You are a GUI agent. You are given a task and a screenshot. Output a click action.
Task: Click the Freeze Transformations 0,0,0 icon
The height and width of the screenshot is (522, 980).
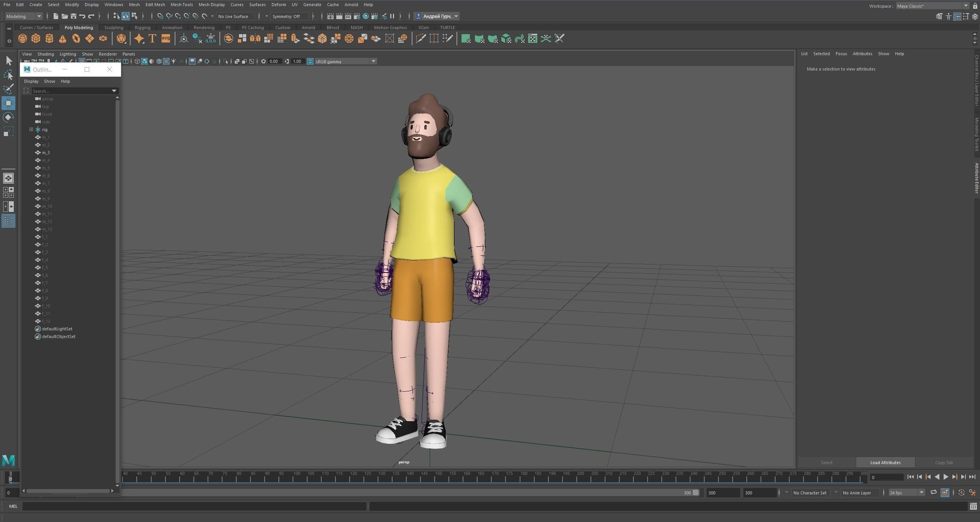pos(211,38)
